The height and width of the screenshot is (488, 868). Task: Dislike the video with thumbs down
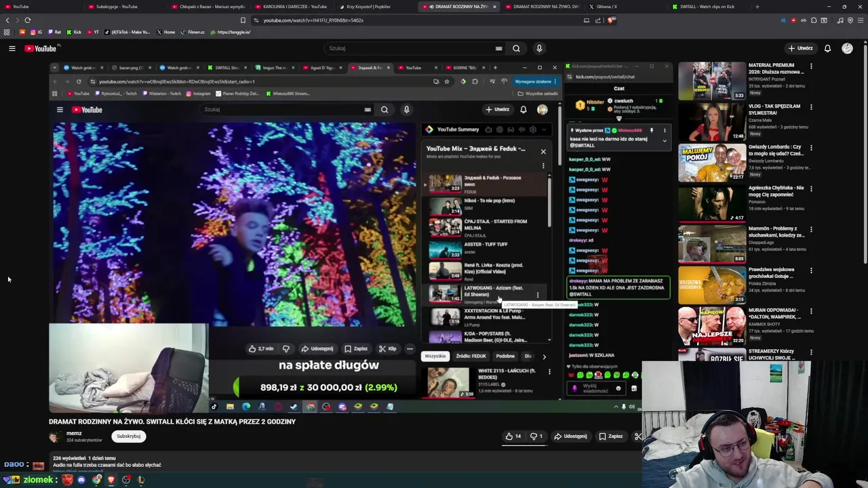point(536,436)
